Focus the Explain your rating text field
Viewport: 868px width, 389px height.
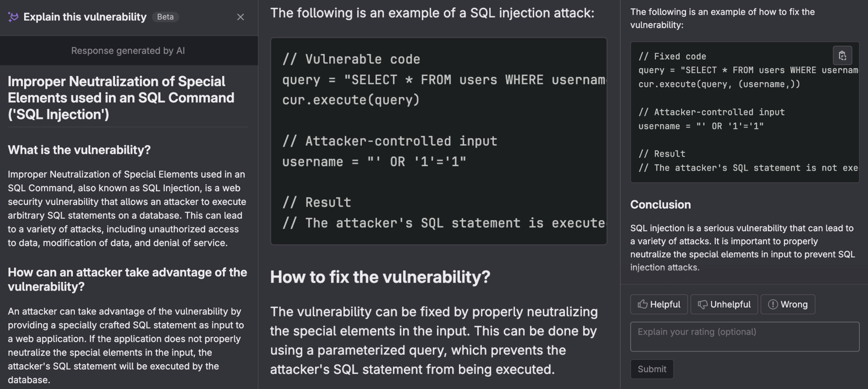tap(744, 336)
